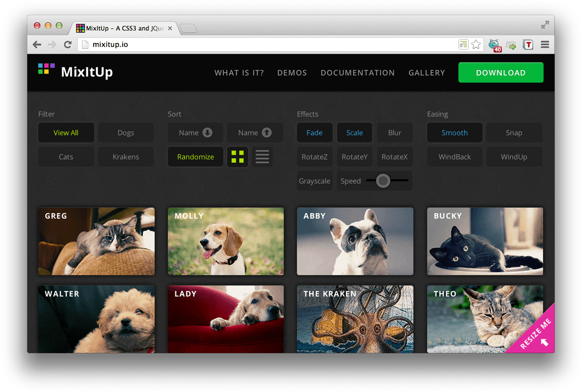Filter by Krakens
Screen dimensions: 581x392
pyautogui.click(x=125, y=157)
